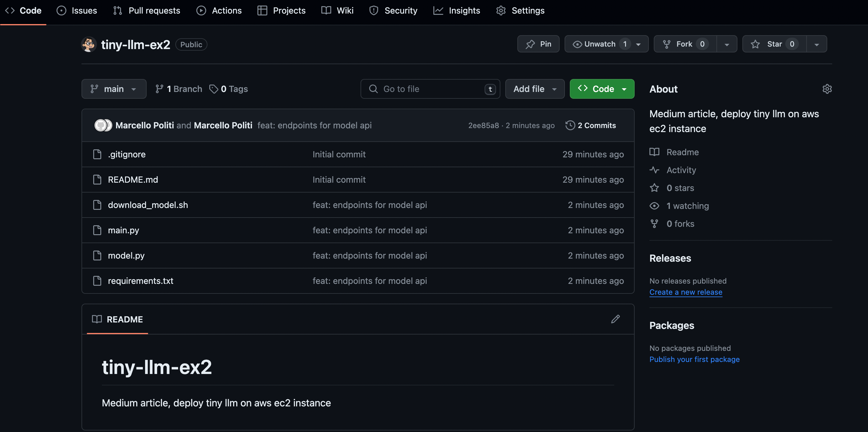The image size is (868, 432).
Task: Open About settings gear icon
Action: 827,89
